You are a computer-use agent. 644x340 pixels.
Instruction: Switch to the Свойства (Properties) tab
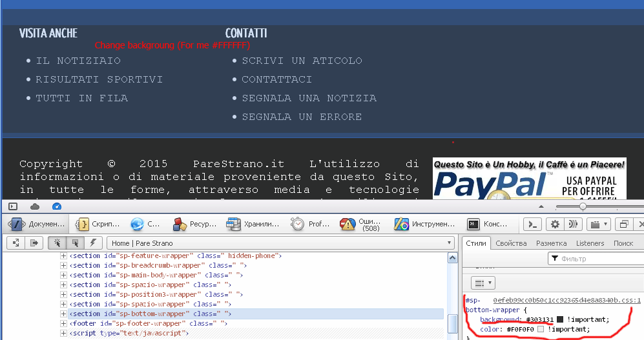coord(511,243)
